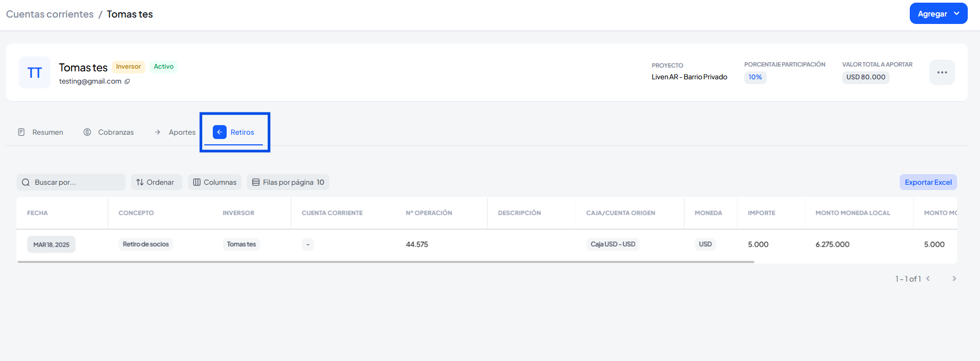Click the magnifier search icon
Screen dimensions: 980x361
(26, 182)
